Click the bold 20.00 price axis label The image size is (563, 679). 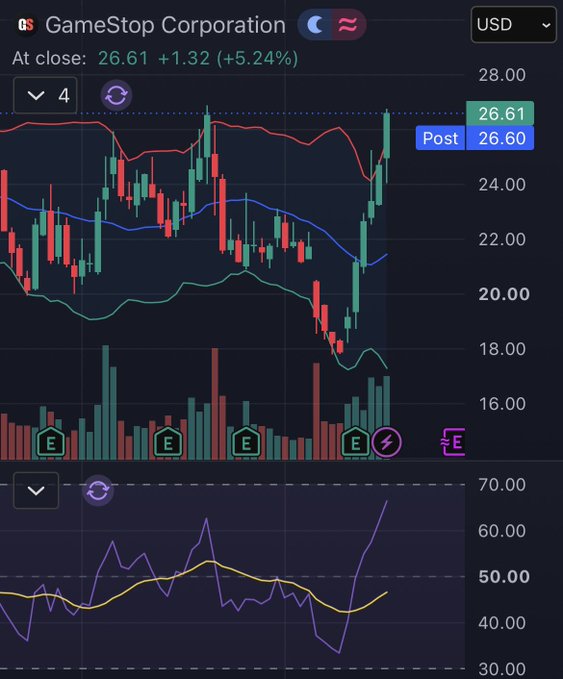pyautogui.click(x=504, y=294)
